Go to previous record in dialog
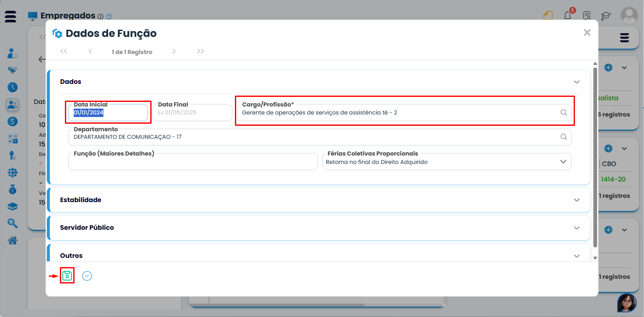Viewport: 644px width, 317px height. (90, 52)
